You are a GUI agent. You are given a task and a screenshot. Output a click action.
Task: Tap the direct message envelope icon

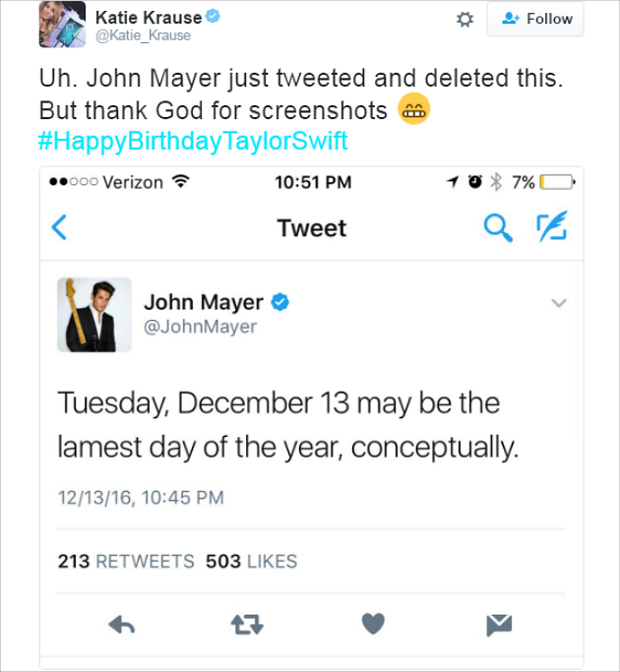click(x=499, y=624)
